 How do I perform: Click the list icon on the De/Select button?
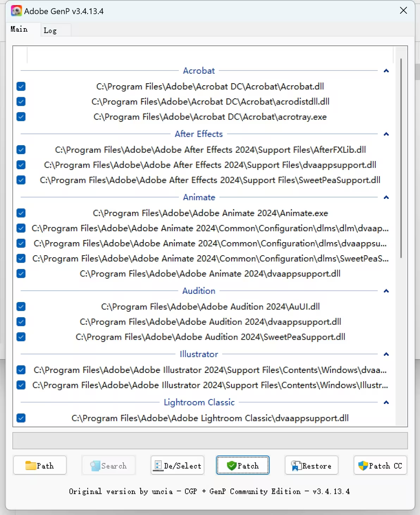[x=158, y=465]
